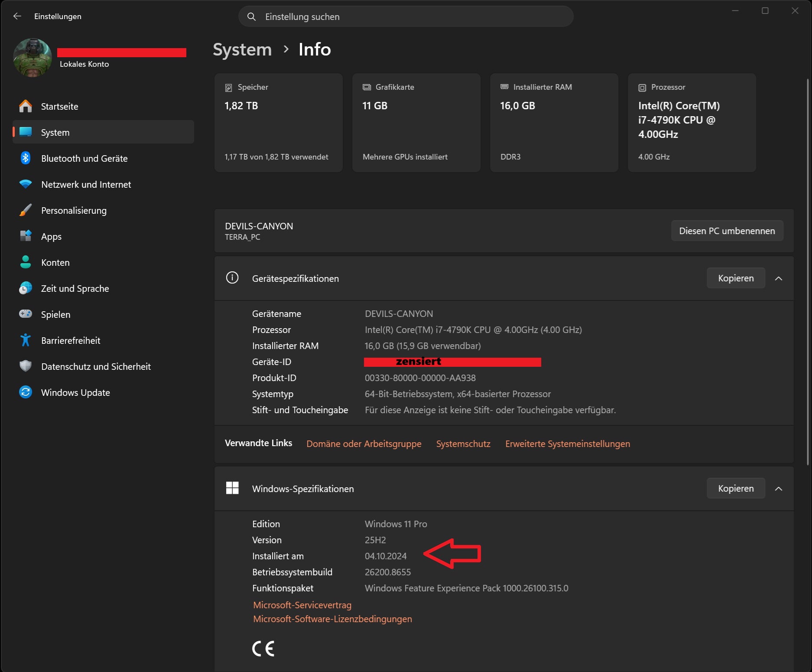This screenshot has height=672, width=812.
Task: Click the Systemtyp value 64-Bit-Betriebssystem
Action: (x=458, y=394)
